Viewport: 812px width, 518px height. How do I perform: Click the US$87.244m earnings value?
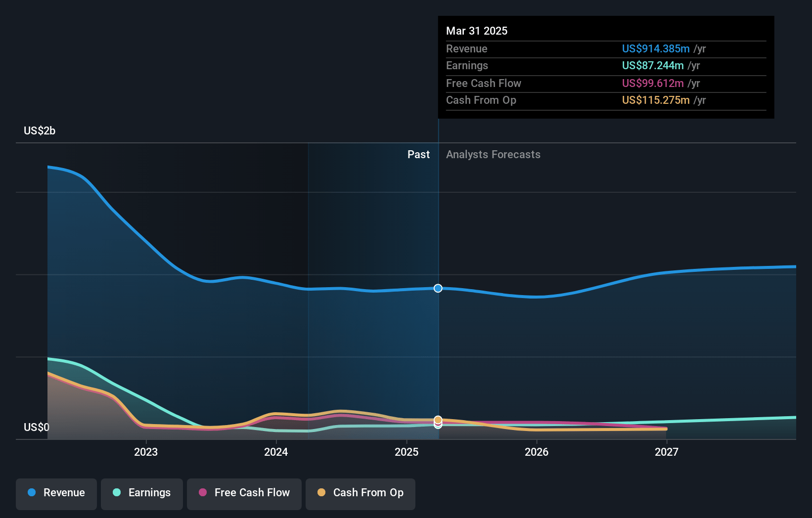tap(653, 65)
